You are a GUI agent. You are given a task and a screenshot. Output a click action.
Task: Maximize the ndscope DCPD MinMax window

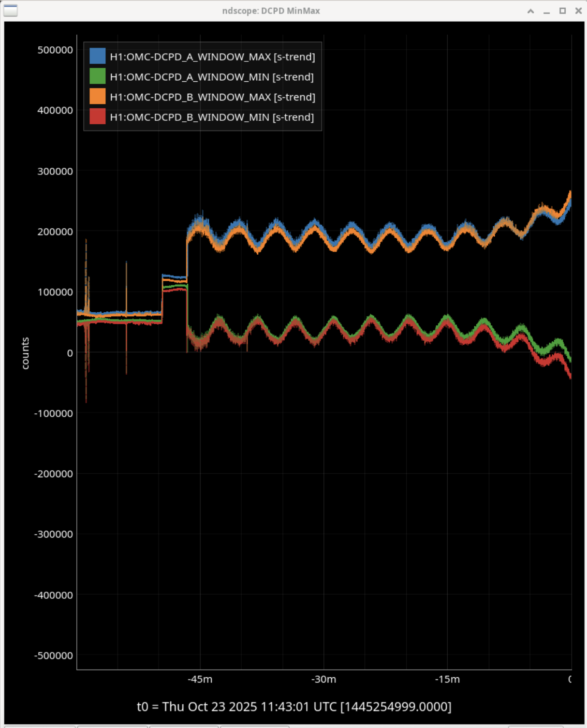click(562, 11)
